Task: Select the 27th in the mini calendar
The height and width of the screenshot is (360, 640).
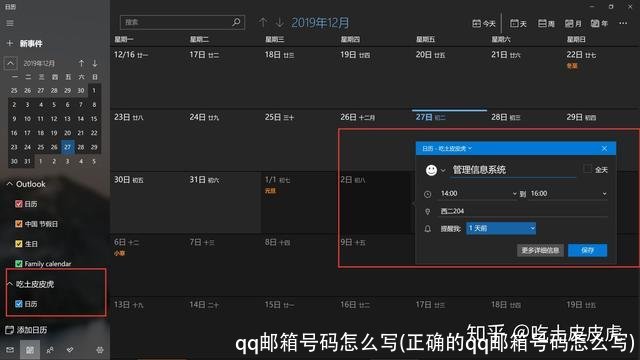Action: pyautogui.click(x=67, y=147)
